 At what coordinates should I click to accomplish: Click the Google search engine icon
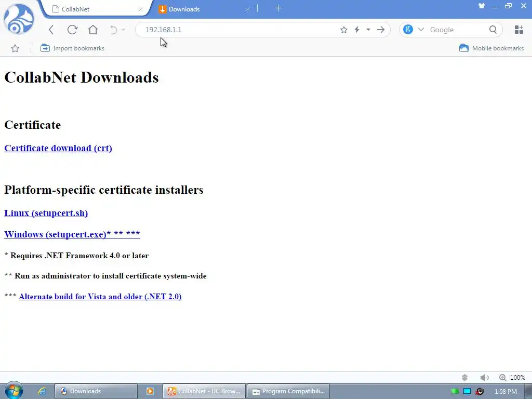click(408, 30)
